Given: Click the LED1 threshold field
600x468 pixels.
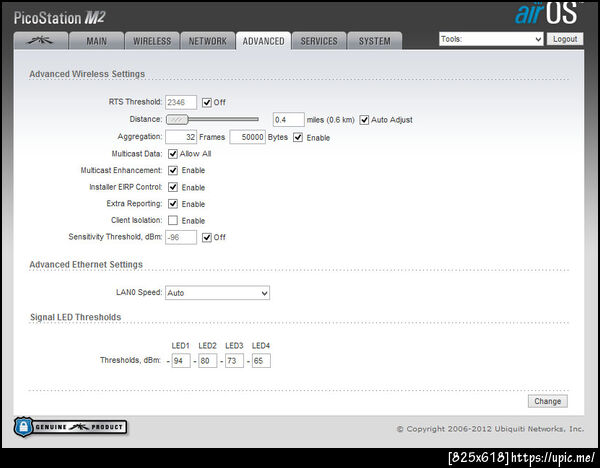Looking at the screenshot, I should 181,360.
